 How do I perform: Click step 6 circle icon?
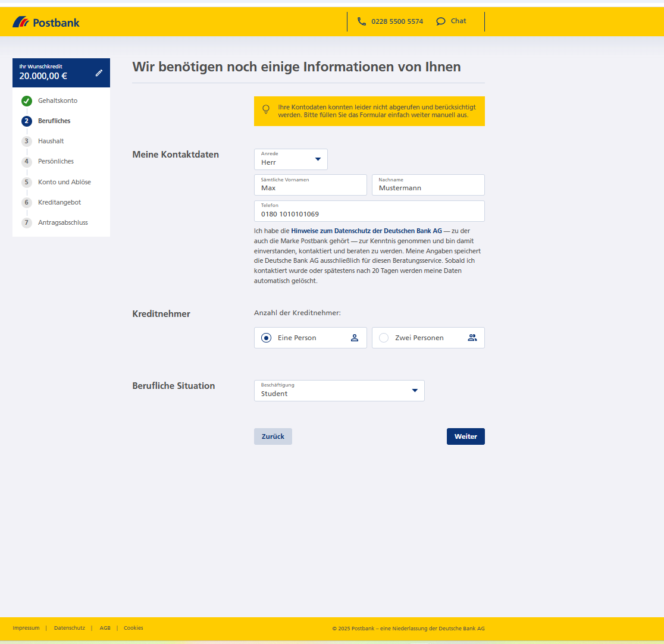pos(27,202)
